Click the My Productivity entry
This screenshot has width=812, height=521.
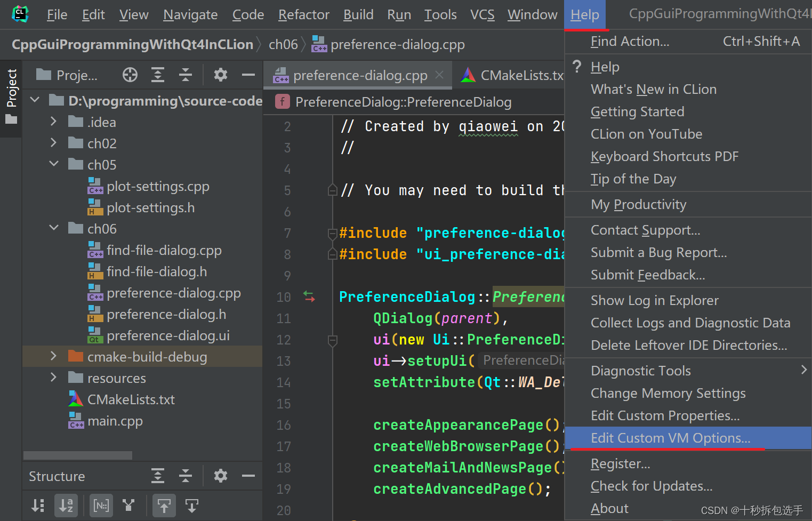pos(688,204)
